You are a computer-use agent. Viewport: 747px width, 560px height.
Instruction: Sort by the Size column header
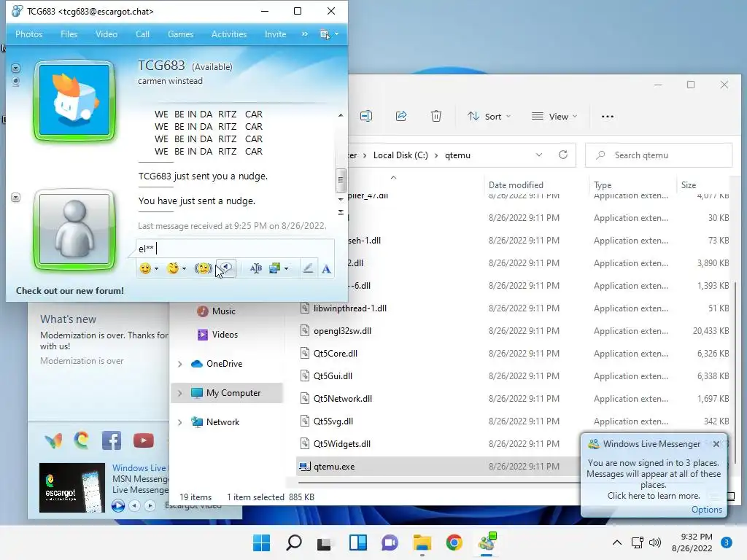coord(689,185)
